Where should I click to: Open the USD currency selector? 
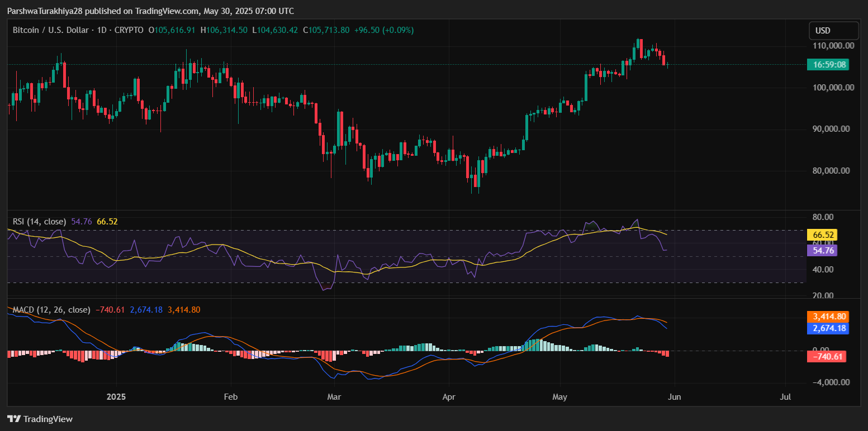[833, 31]
